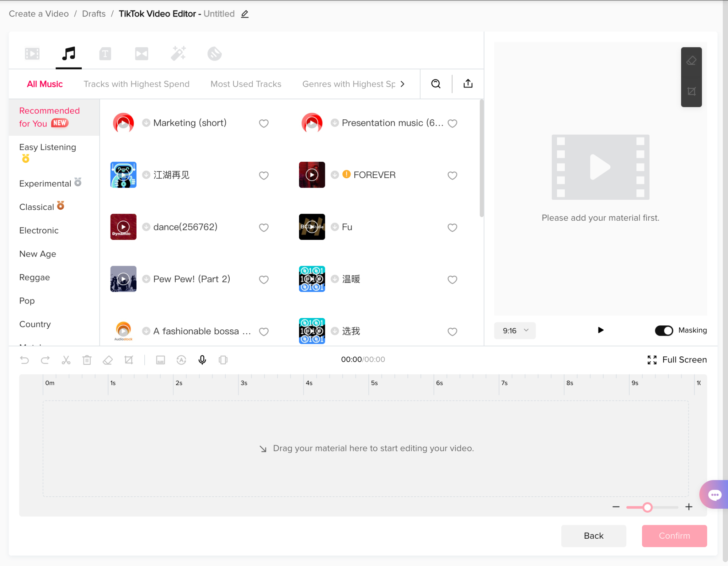Select the Easy Listening genre
Image resolution: width=728 pixels, height=566 pixels.
[48, 147]
